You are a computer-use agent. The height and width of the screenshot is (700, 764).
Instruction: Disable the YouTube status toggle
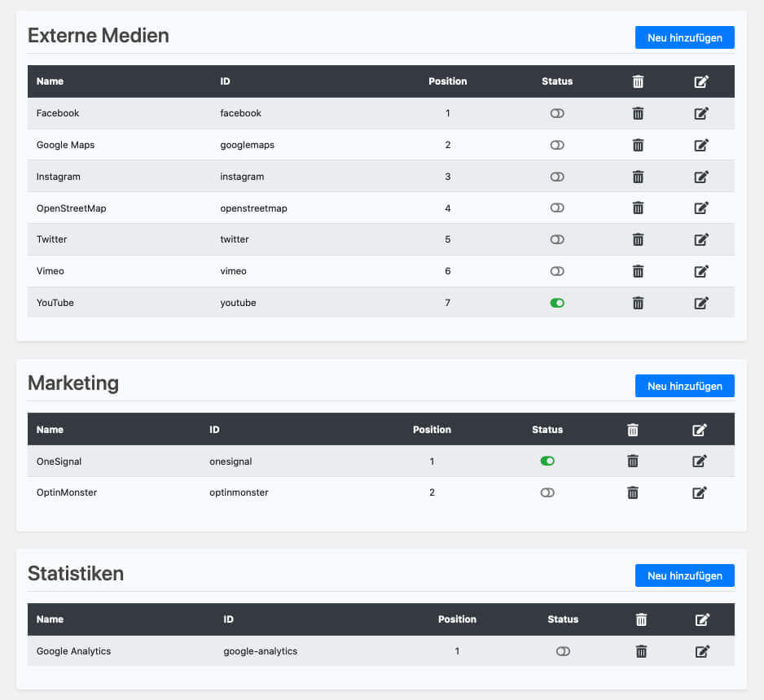[x=557, y=304]
